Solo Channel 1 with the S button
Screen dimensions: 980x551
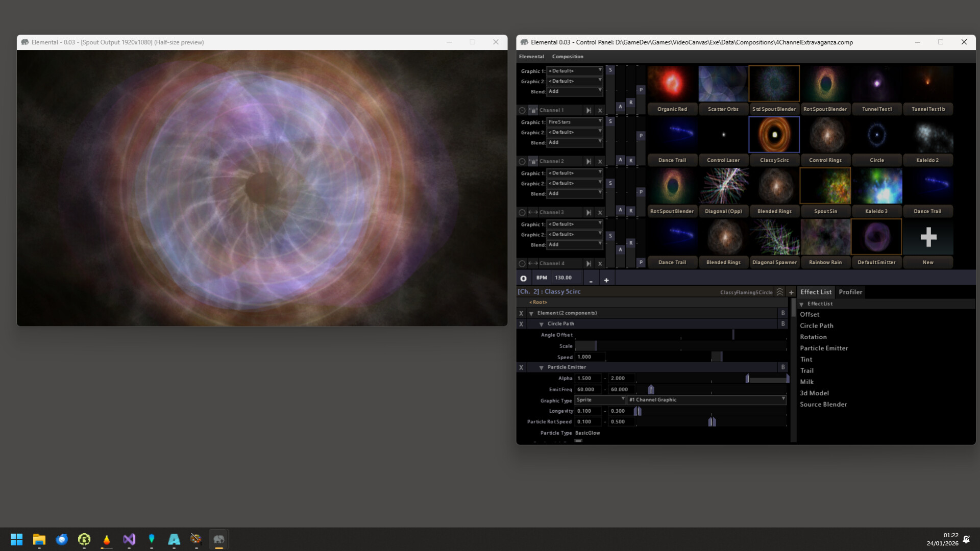610,70
